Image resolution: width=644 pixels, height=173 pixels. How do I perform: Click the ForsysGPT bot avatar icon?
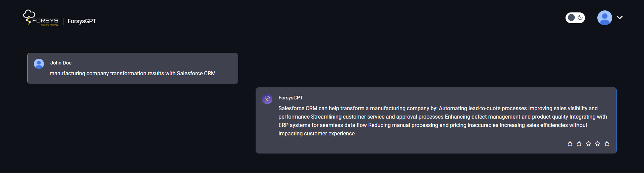coord(267,99)
